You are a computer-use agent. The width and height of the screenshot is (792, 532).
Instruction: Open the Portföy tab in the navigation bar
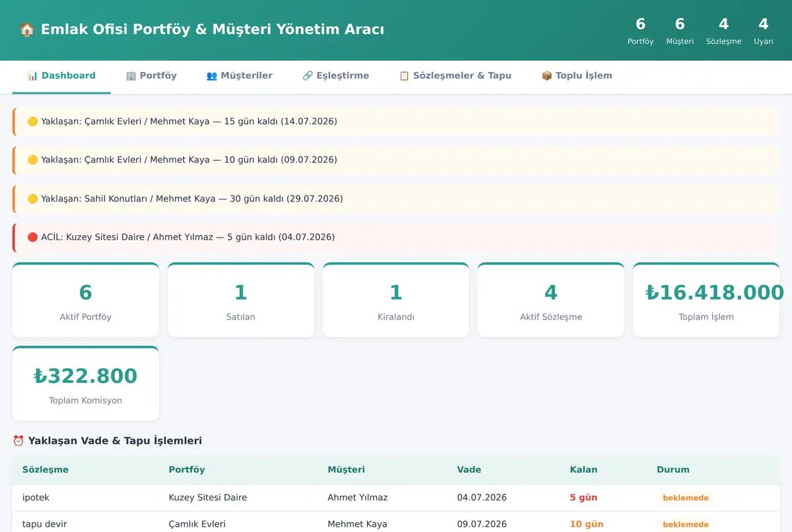151,77
